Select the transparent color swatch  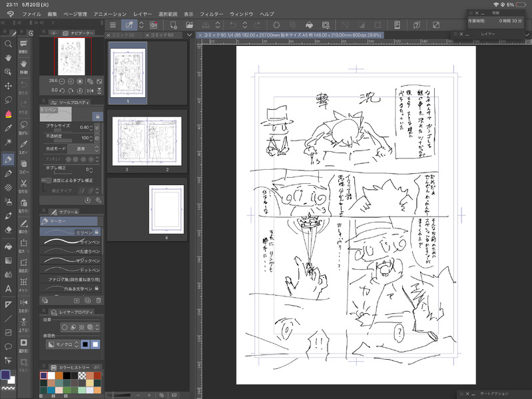[x=9, y=388]
